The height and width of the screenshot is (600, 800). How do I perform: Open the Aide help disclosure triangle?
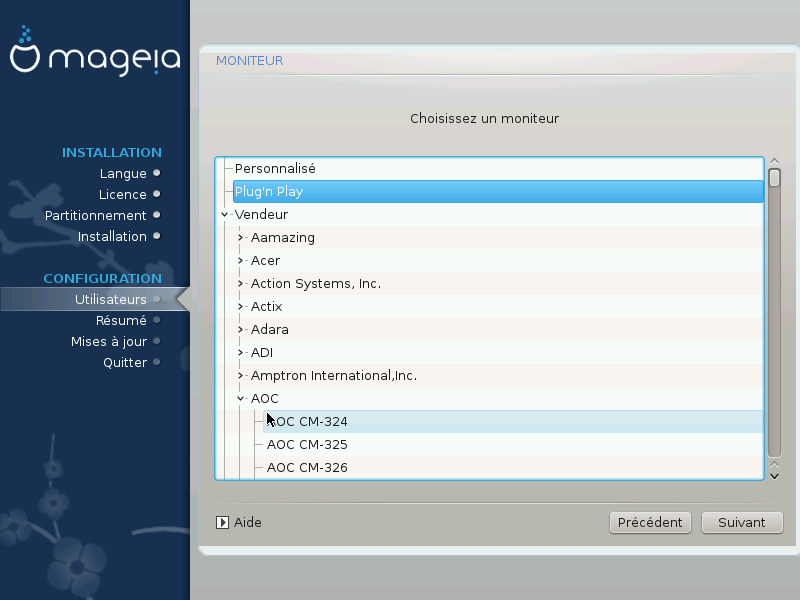pos(222,522)
